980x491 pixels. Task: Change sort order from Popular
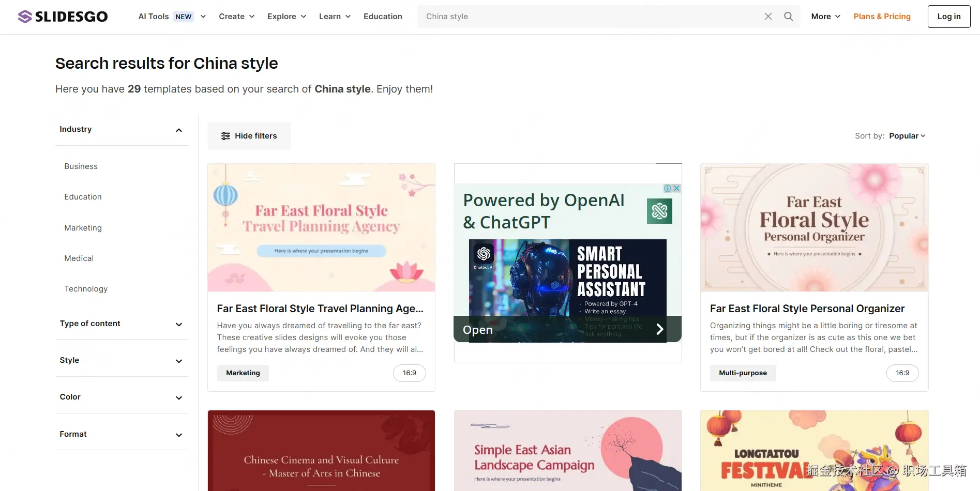(907, 136)
